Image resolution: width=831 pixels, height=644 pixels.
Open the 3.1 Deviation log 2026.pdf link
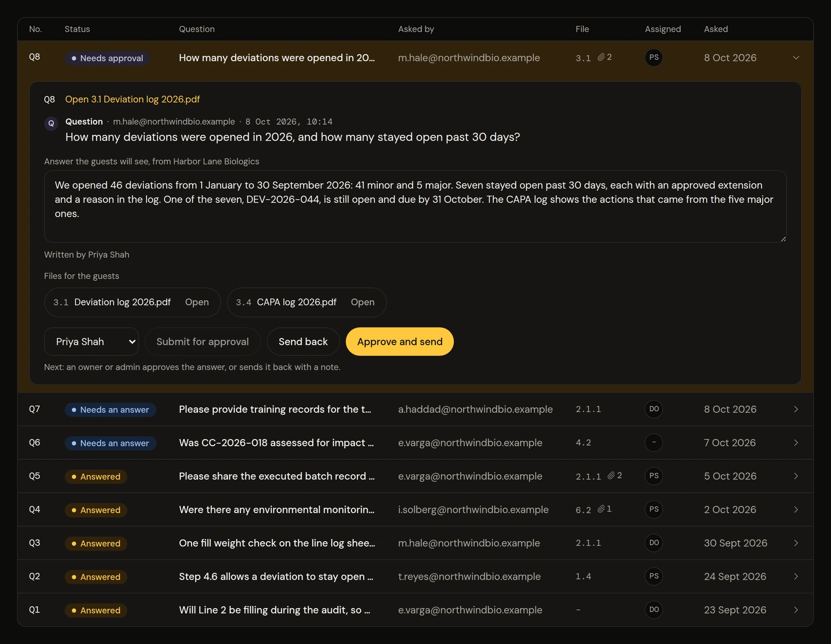[132, 99]
